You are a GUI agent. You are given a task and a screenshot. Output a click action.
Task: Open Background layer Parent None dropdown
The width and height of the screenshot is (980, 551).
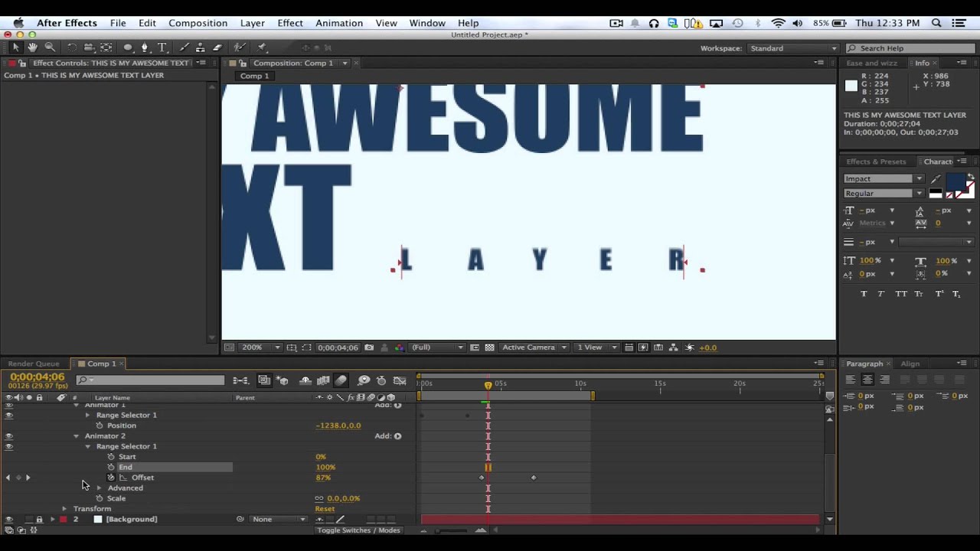(x=279, y=519)
